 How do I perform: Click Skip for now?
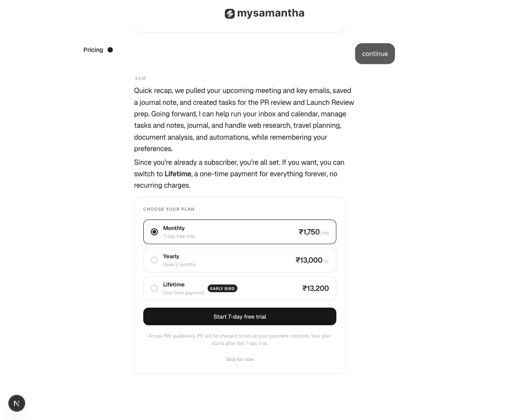point(240,359)
